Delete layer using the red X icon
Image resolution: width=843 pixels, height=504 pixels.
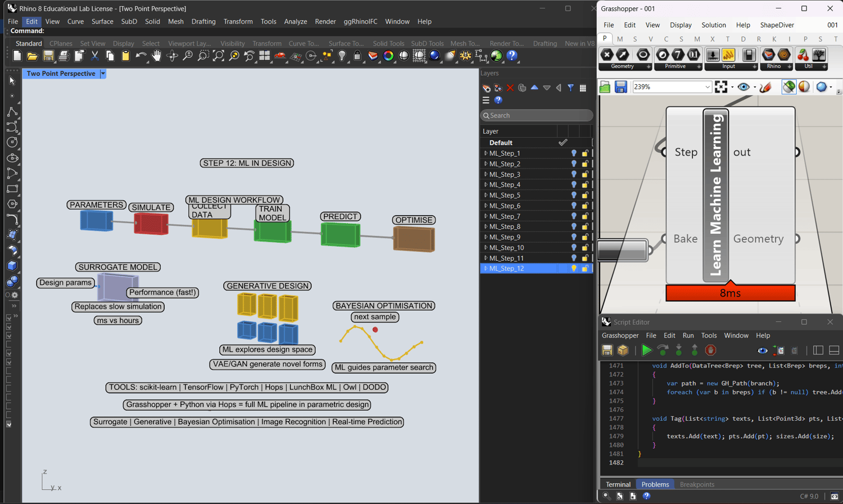[510, 88]
